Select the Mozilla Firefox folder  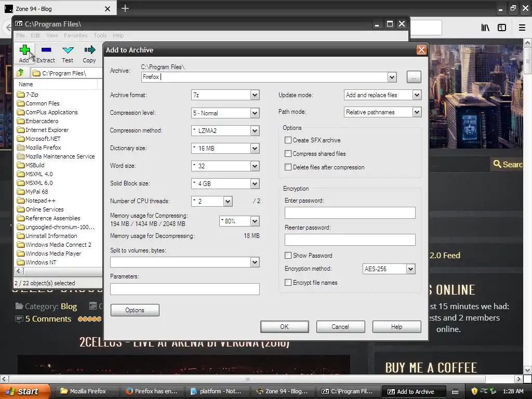click(x=39, y=148)
